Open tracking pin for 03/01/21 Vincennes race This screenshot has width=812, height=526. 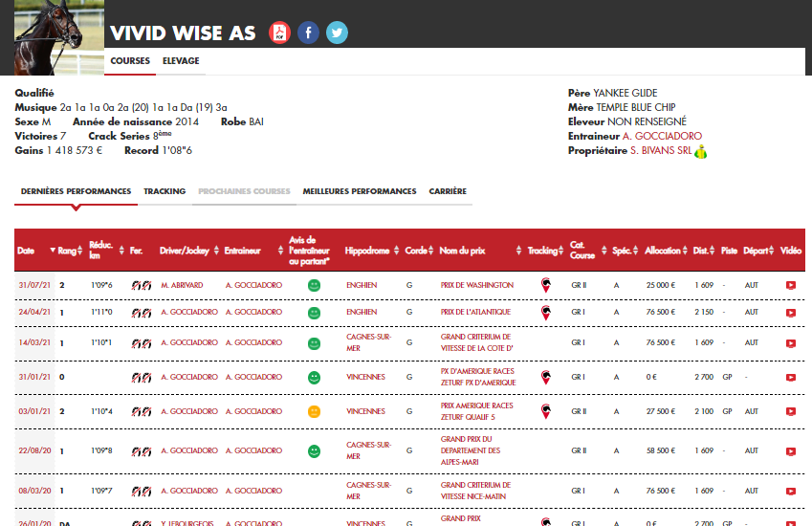(x=545, y=411)
